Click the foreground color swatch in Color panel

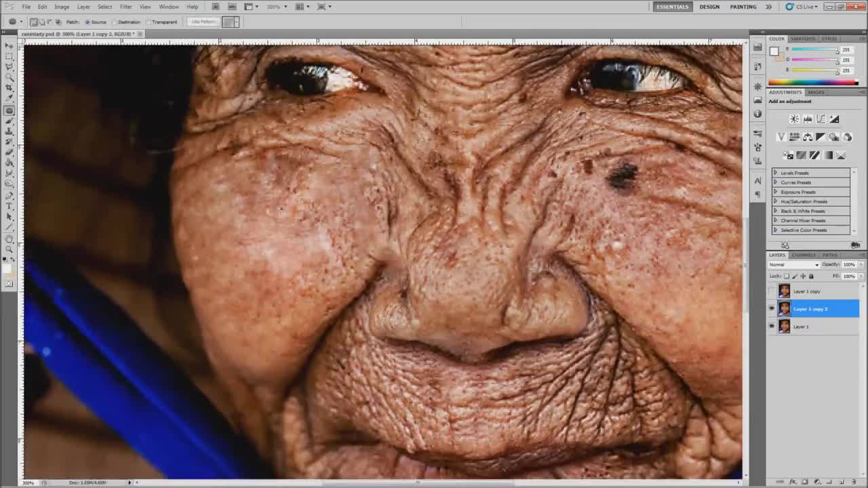[x=774, y=51]
